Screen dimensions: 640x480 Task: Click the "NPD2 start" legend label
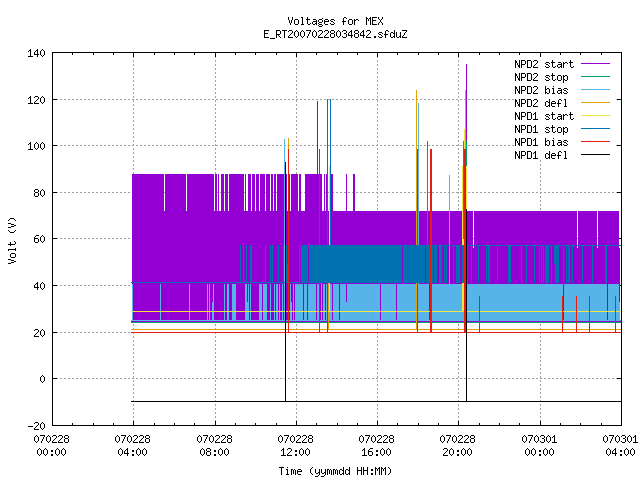[x=544, y=64]
